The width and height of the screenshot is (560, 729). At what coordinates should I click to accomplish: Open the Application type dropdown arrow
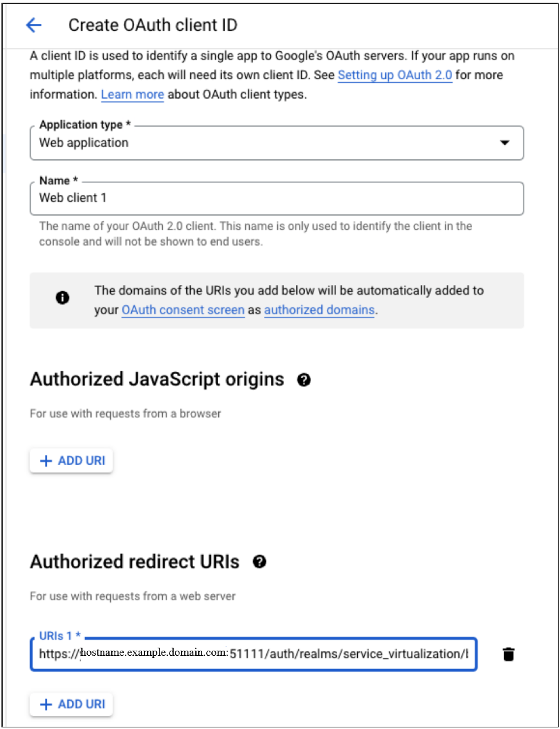[505, 143]
